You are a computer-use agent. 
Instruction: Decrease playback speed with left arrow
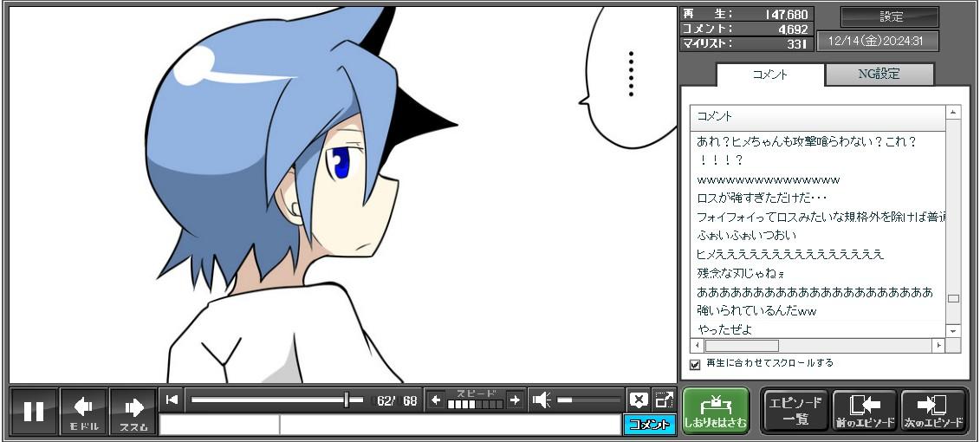[x=436, y=400]
